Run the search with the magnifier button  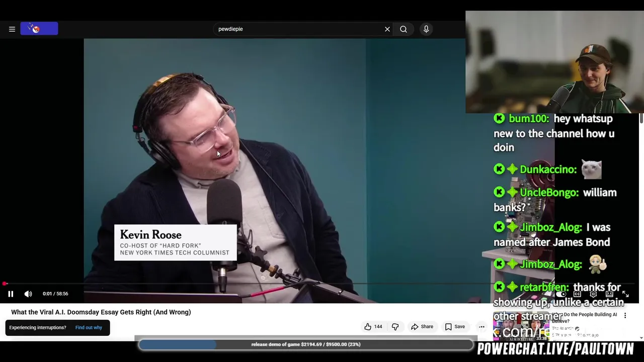[404, 29]
